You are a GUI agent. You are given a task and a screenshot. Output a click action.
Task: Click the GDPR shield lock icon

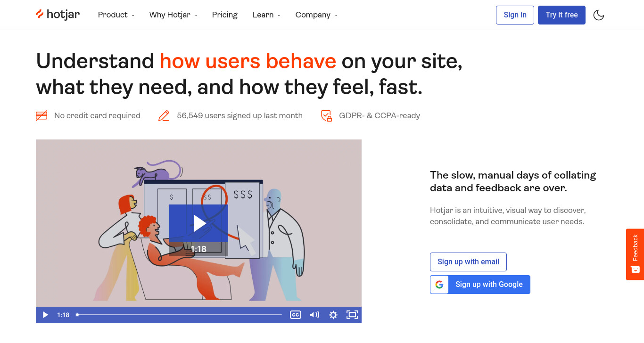(326, 115)
